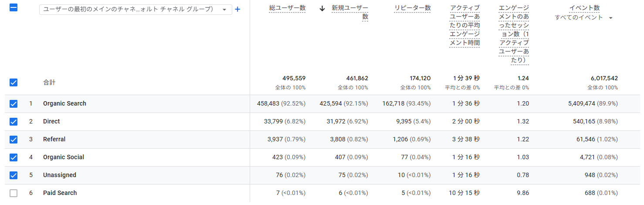Viewport: 644px width, 205px height.
Task: Expand the すべてのイベント event filter dropdown
Action: tap(584, 17)
